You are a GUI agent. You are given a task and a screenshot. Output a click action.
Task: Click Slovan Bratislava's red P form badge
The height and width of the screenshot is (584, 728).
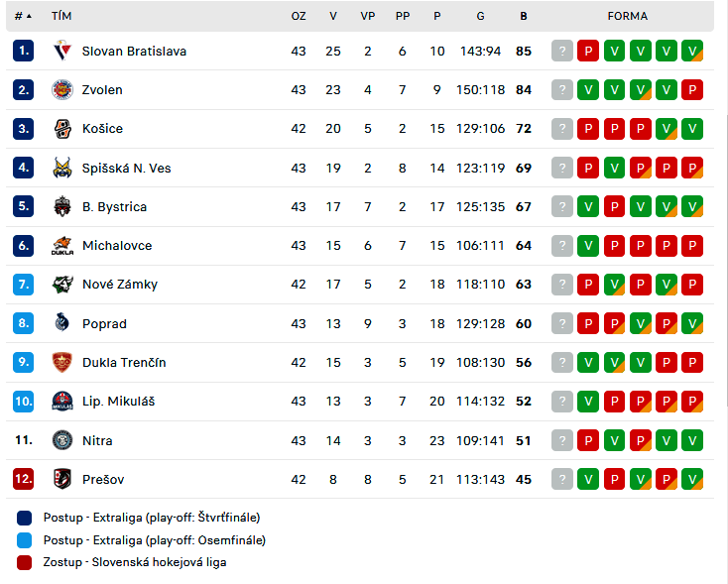coord(588,51)
